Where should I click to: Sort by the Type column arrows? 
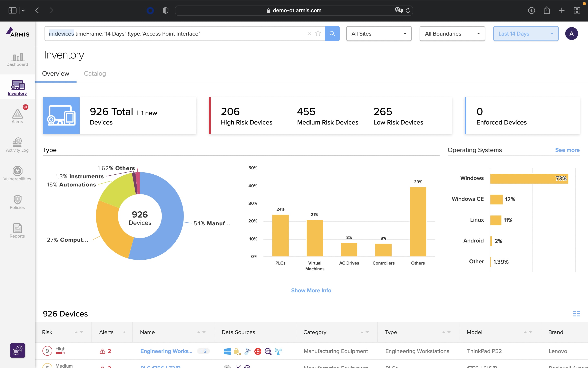coord(446,332)
